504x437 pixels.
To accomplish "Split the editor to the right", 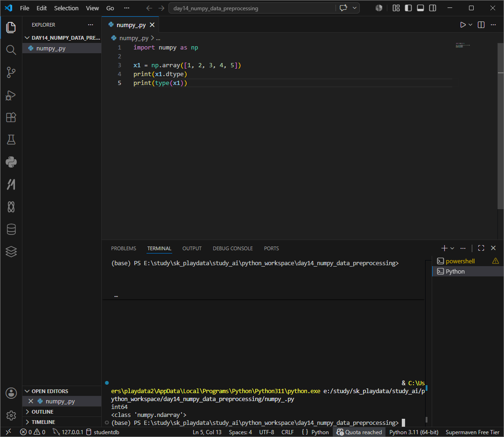I will 481,25.
